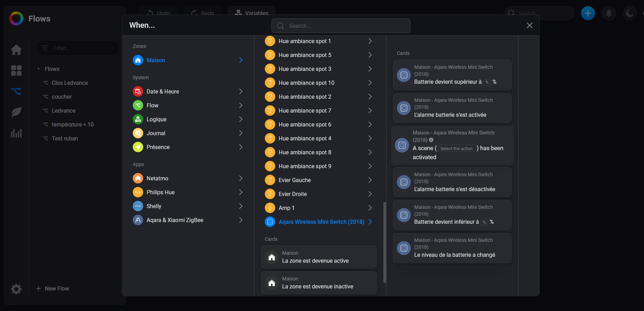Open the Ledvance flow
644x311 pixels.
64,111
